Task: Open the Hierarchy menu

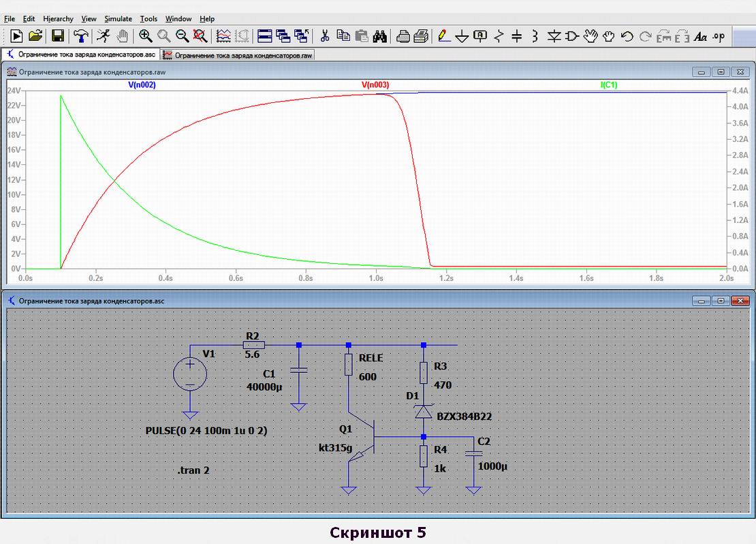Action: pyautogui.click(x=58, y=19)
